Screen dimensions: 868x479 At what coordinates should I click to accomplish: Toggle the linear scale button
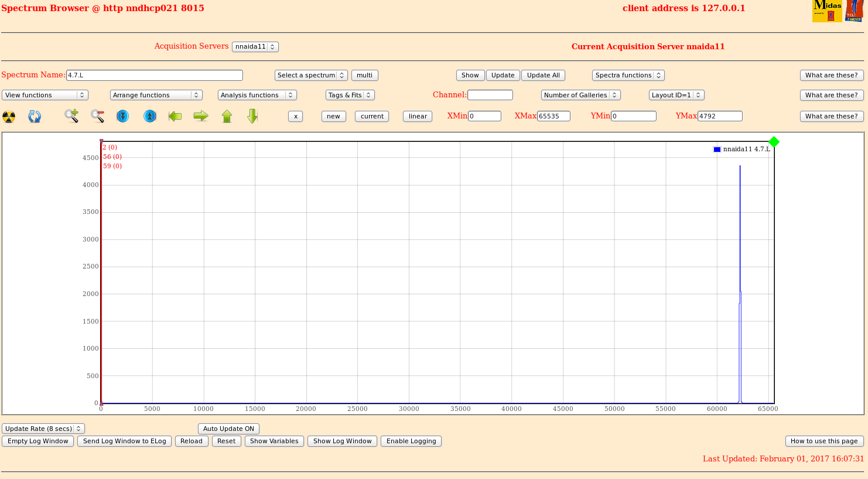click(x=418, y=116)
